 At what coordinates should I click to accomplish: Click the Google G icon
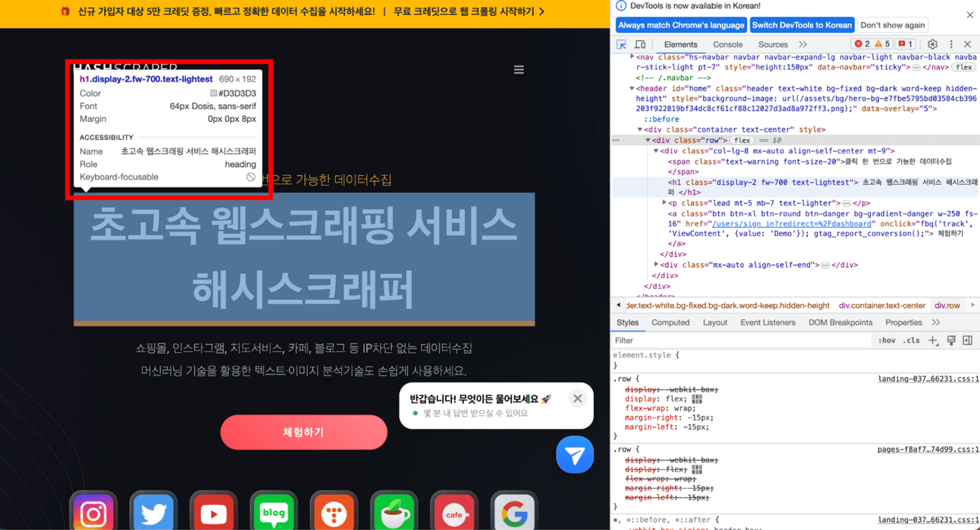pyautogui.click(x=514, y=514)
